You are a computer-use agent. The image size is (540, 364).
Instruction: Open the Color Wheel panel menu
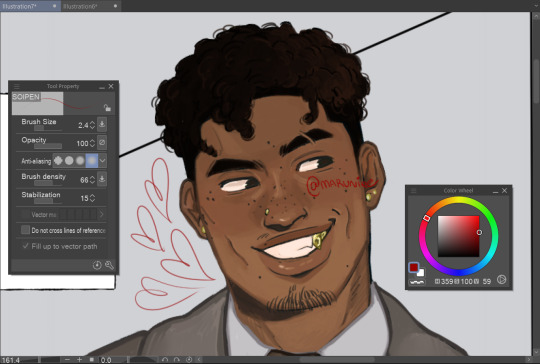point(414,190)
